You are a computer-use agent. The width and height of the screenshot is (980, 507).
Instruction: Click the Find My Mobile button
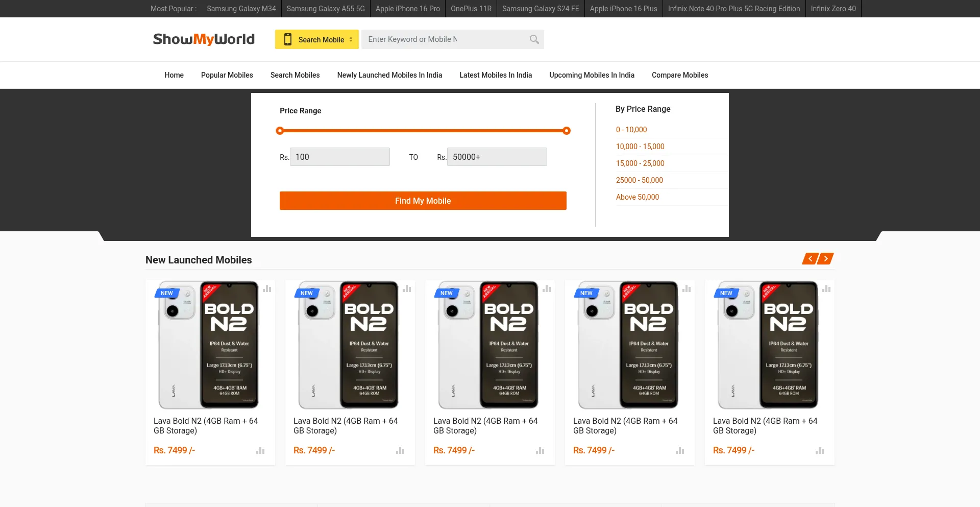click(423, 201)
